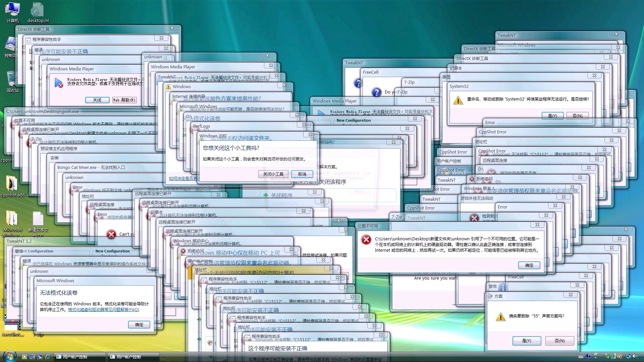644x362 pixels.
Task: Click 否(N) in the 方案 delete dialog
Action: (x=559, y=341)
